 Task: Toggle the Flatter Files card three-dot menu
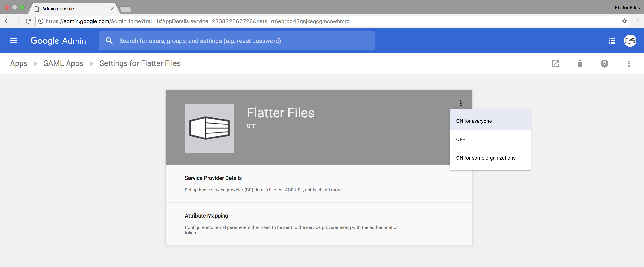click(x=461, y=103)
